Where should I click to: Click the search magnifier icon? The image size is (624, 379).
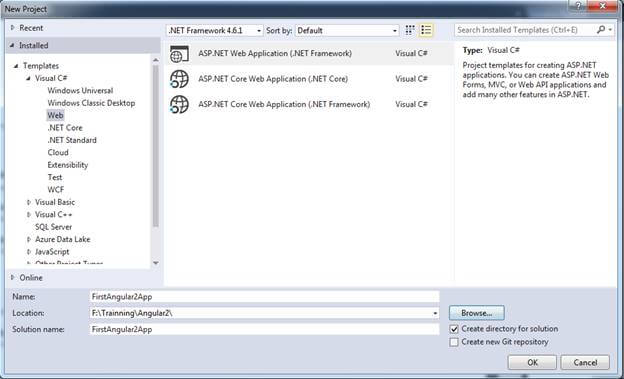601,30
